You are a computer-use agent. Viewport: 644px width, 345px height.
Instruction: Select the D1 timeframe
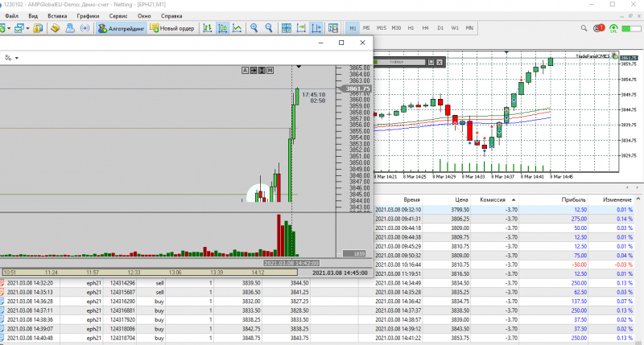click(440, 28)
